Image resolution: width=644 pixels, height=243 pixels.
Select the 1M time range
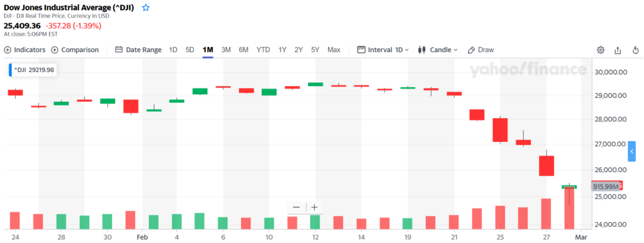[x=208, y=50]
